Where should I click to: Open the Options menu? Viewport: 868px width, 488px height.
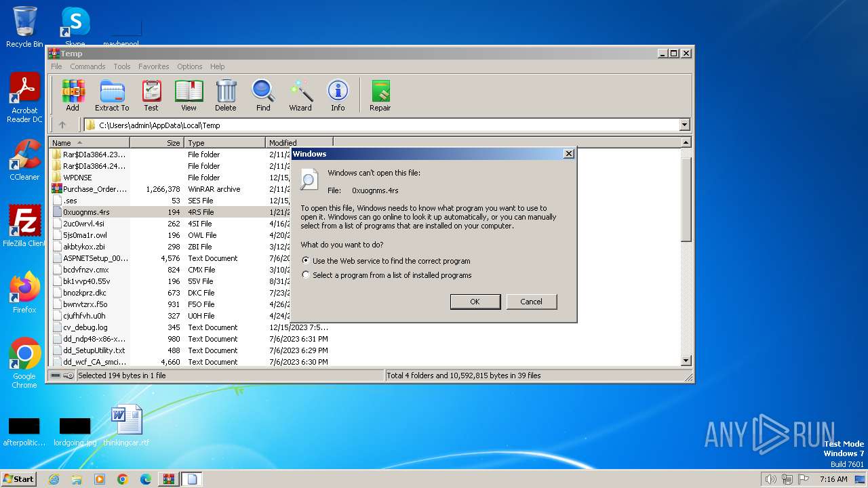pos(190,66)
